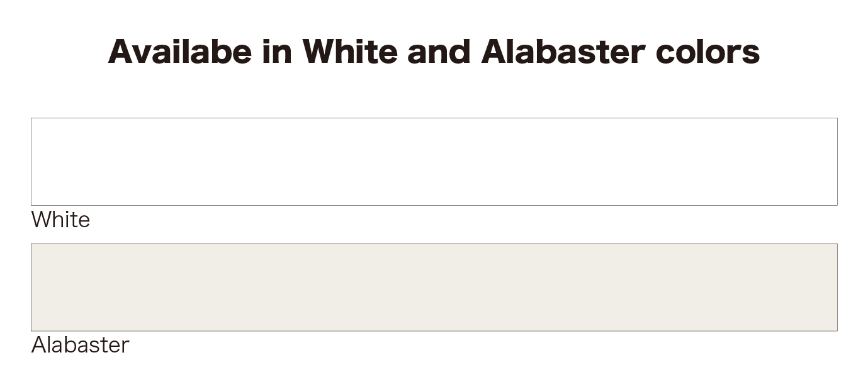The width and height of the screenshot is (868, 372).
Task: Click the top border of White swatch
Action: [x=434, y=118]
